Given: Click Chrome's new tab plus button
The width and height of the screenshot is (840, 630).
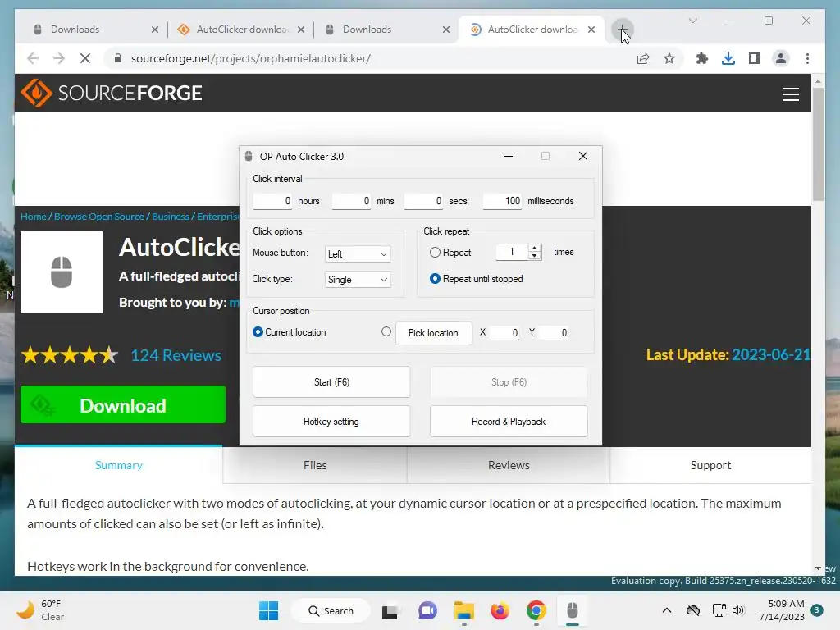Looking at the screenshot, I should click(x=622, y=30).
